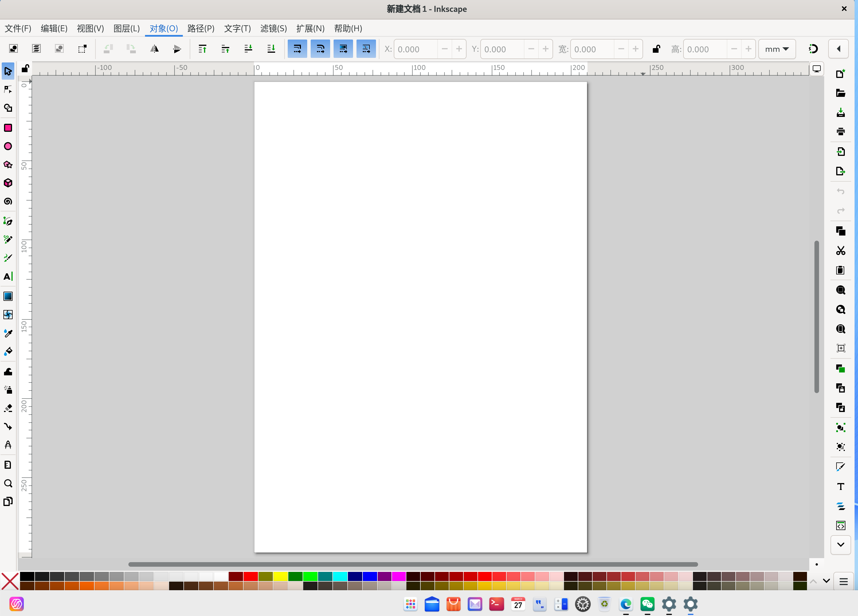858x616 pixels.
Task: Select the Spiral tool
Action: tap(8, 201)
